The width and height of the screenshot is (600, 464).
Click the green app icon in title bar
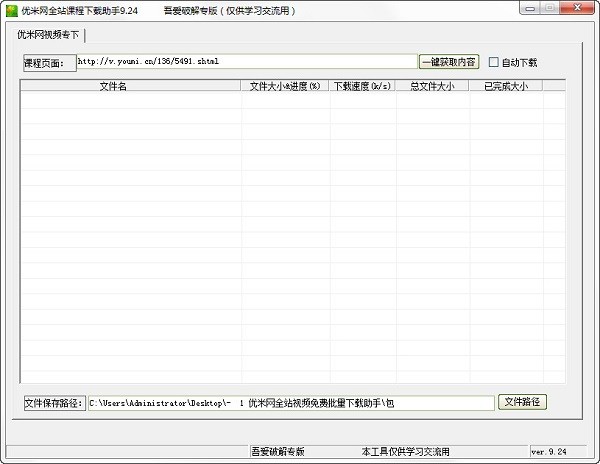click(12, 11)
